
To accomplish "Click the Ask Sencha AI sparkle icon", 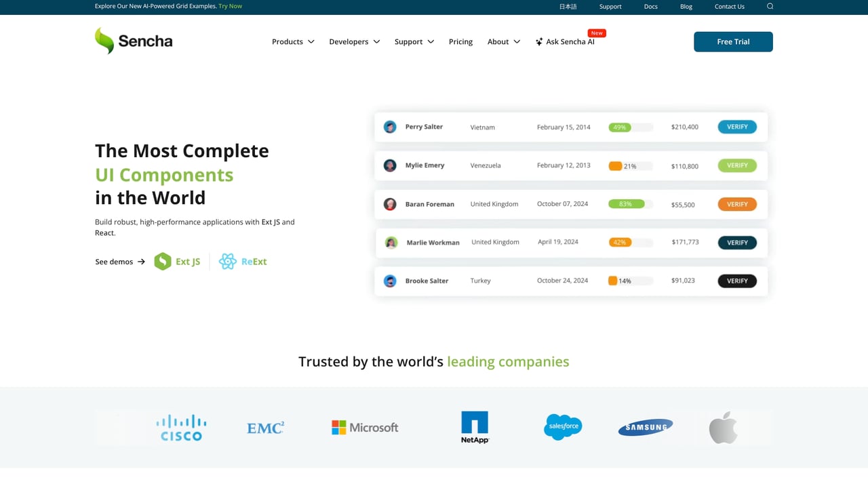I will [538, 41].
